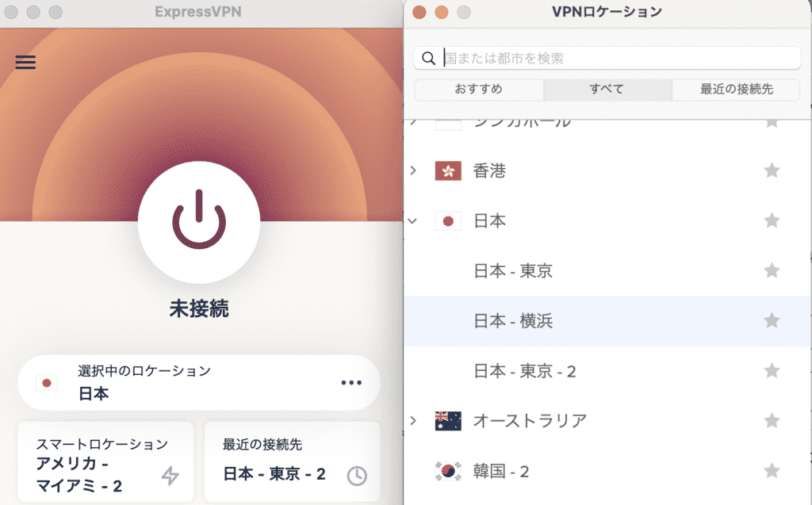Choose 日本 - 東京 - 2 in the location list

pyautogui.click(x=525, y=371)
